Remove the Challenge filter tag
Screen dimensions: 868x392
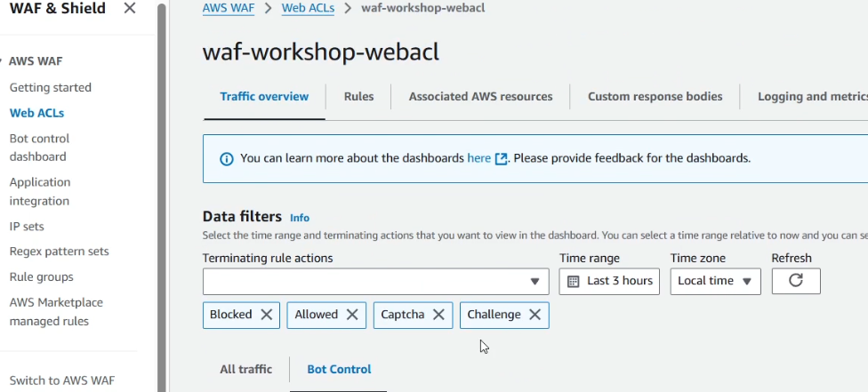coord(534,315)
